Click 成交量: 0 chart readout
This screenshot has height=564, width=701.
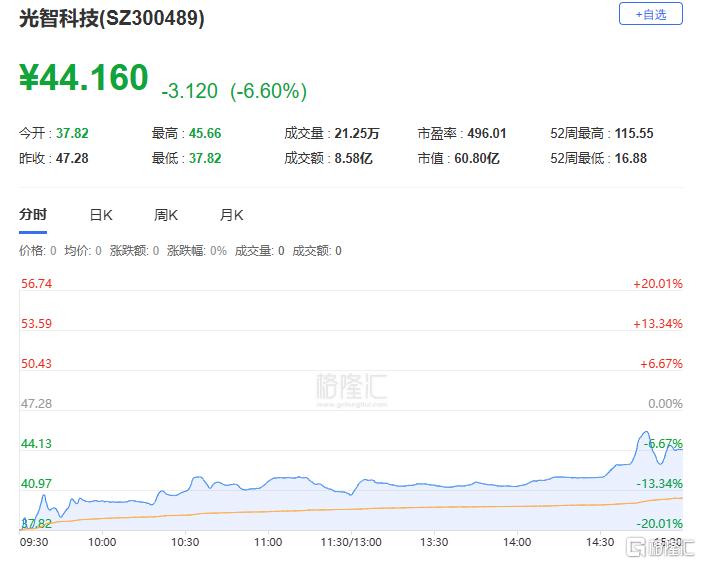click(259, 251)
